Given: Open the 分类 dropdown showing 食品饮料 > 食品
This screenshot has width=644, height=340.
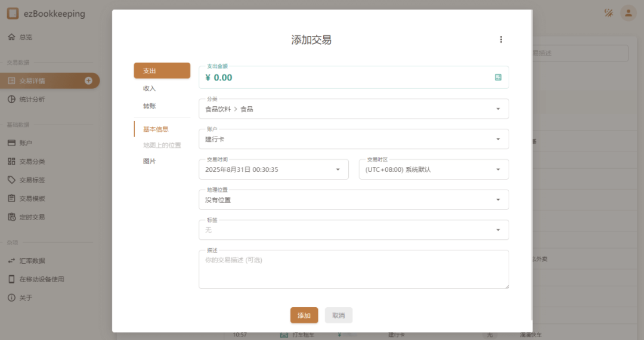Looking at the screenshot, I should (x=354, y=109).
